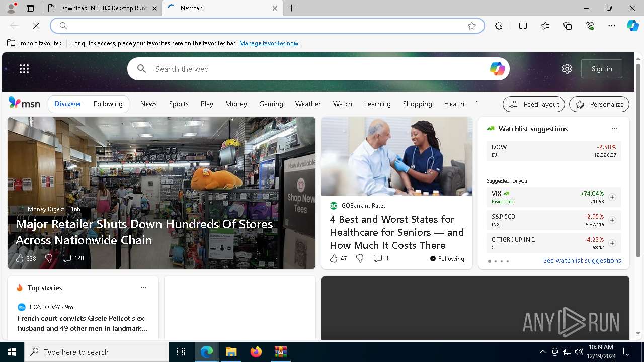Dislike the Healthcare for Seniors article
The height and width of the screenshot is (362, 644).
click(x=360, y=258)
